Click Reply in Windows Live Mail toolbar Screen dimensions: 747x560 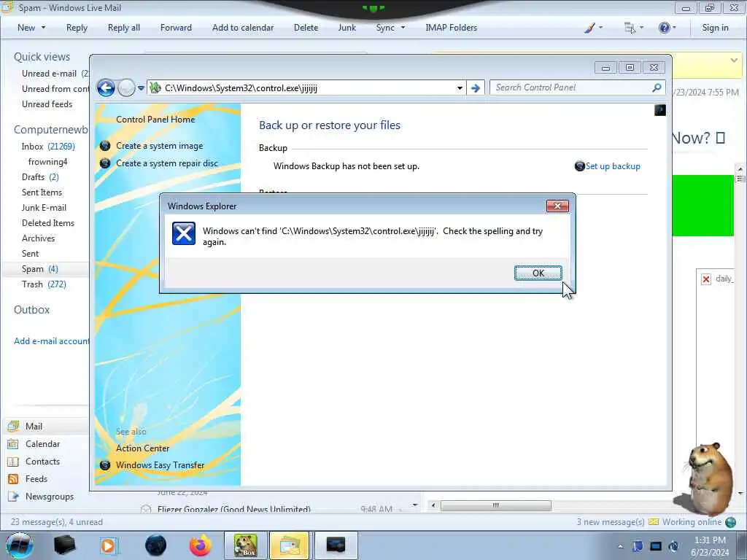[77, 28]
